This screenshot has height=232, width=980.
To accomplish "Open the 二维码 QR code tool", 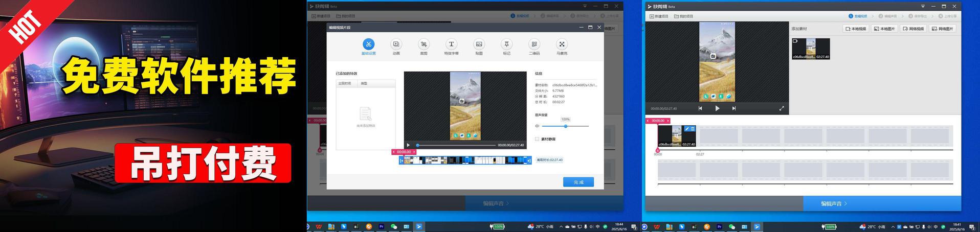I will pyautogui.click(x=534, y=44).
